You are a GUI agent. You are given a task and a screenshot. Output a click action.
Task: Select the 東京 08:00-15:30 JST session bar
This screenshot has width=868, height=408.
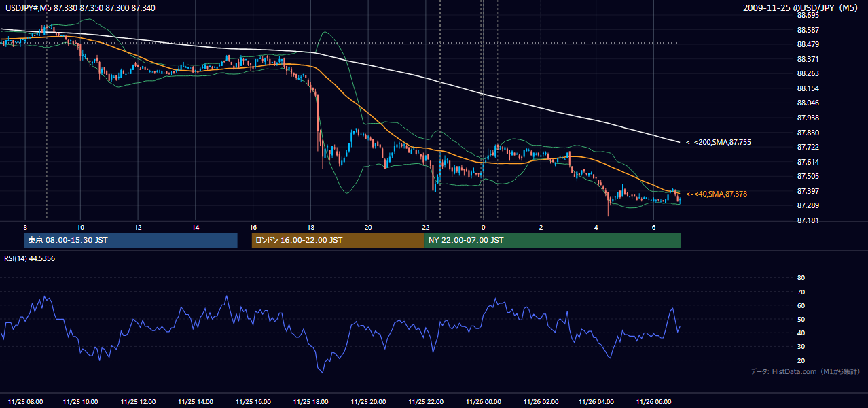point(130,240)
